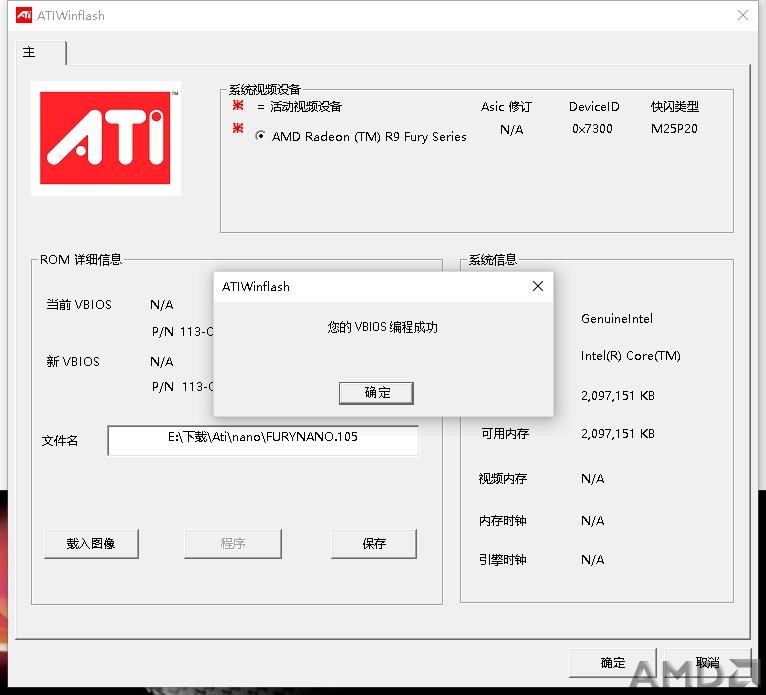The height and width of the screenshot is (695, 766).
Task: Click the file name field showing FURYNANO.105
Action: 263,440
